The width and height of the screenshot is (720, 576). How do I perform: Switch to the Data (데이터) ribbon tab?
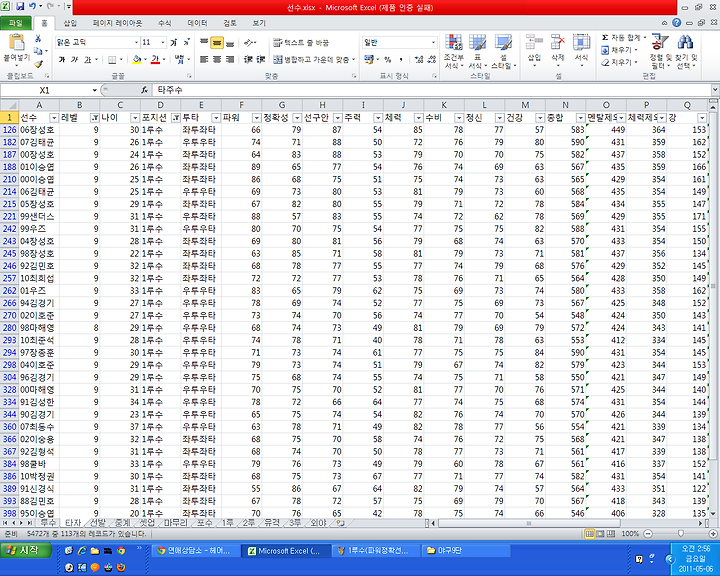[197, 23]
